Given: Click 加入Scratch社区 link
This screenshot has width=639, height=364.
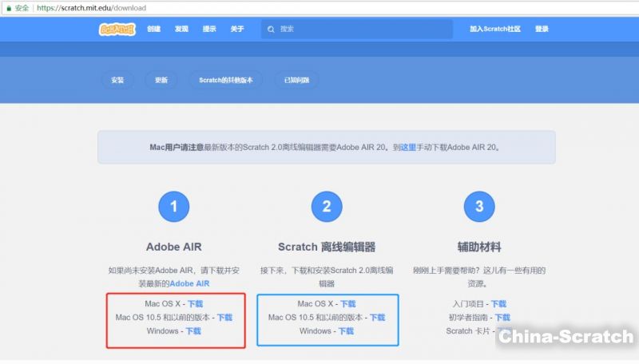Looking at the screenshot, I should coord(495,29).
